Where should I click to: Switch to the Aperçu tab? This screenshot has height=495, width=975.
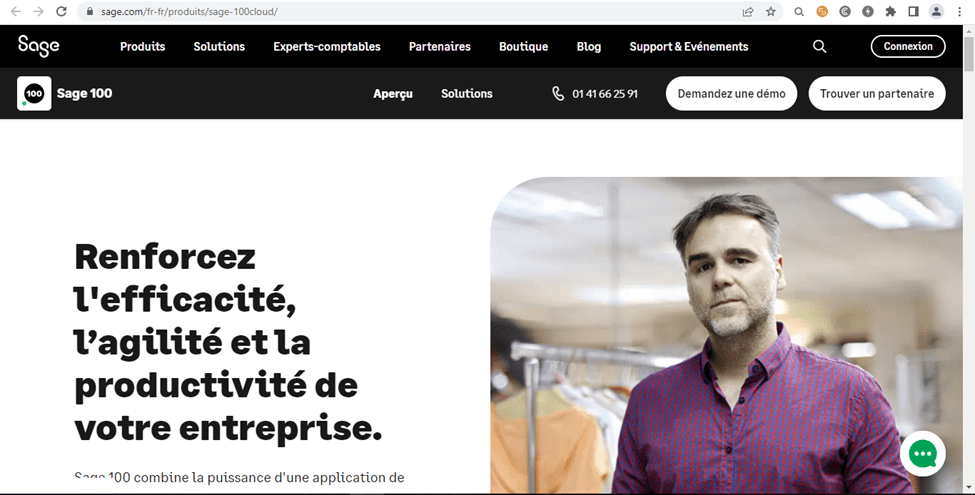click(392, 94)
